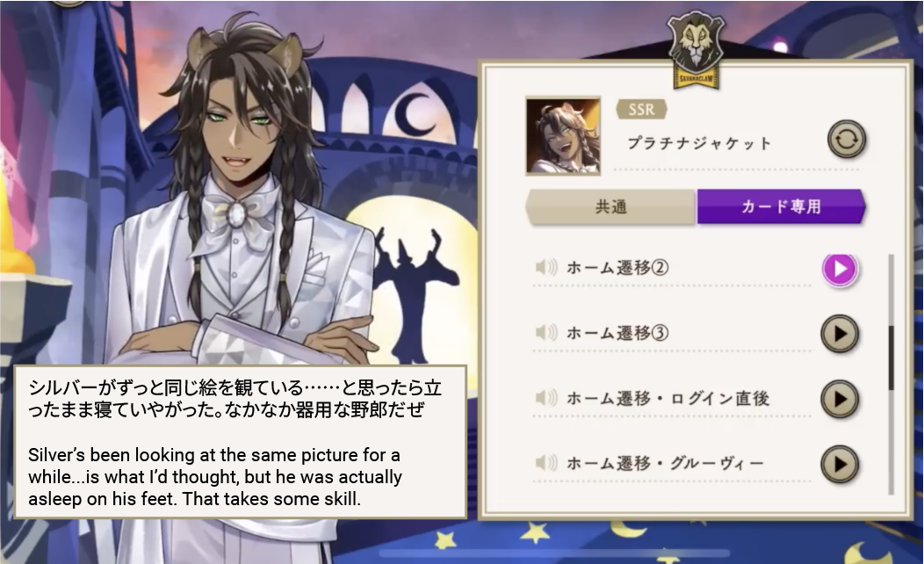Click the ホーム遷移② row label

(617, 268)
